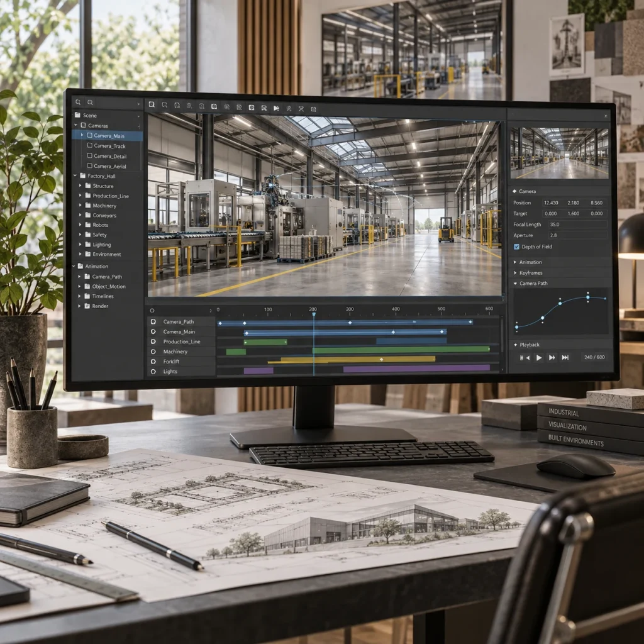The width and height of the screenshot is (644, 644).
Task: Click the folder icon beside Scene
Action: point(77,115)
